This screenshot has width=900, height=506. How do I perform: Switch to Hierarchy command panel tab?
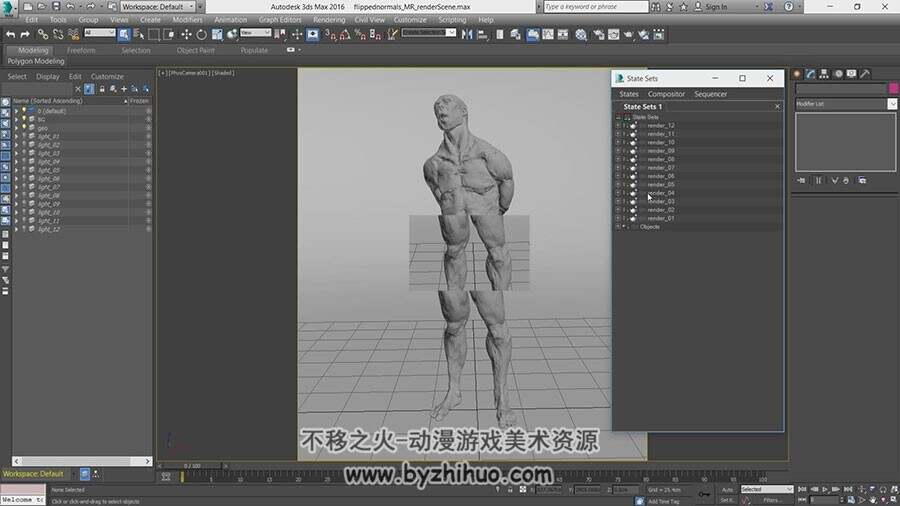click(824, 73)
